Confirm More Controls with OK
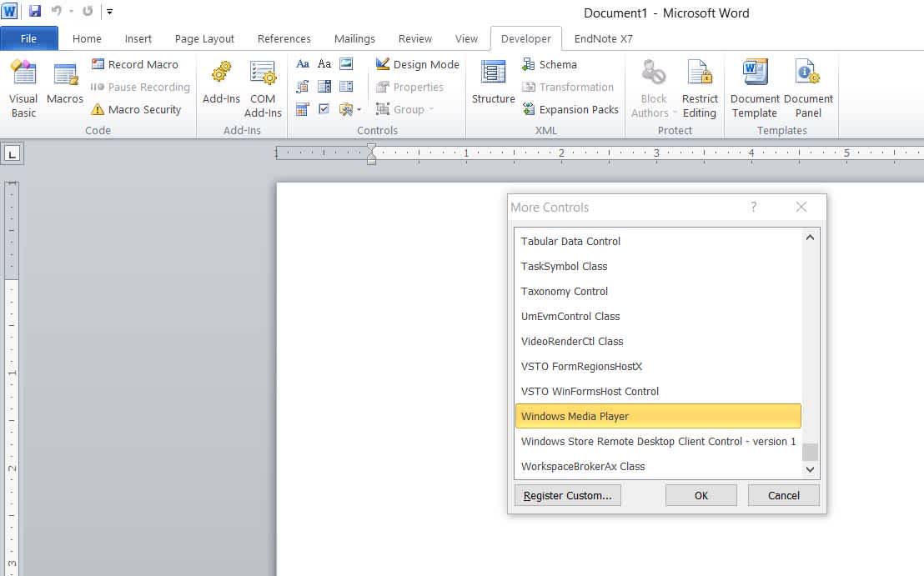The image size is (924, 576). coord(701,495)
